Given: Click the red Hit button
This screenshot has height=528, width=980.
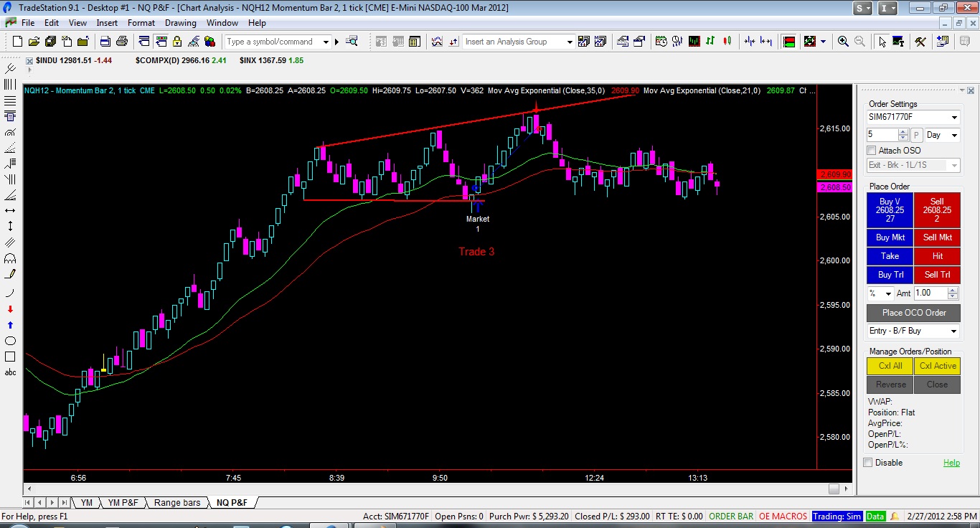Looking at the screenshot, I should pos(937,256).
